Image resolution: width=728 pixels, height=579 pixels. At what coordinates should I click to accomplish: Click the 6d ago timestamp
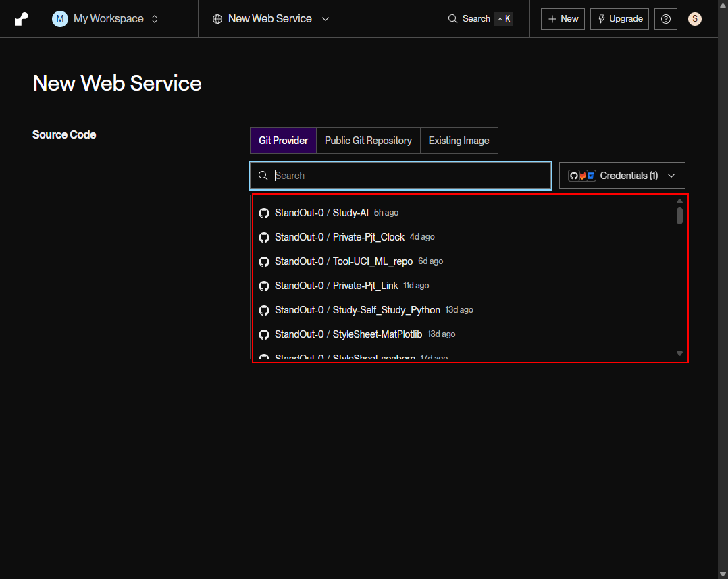[x=430, y=261]
